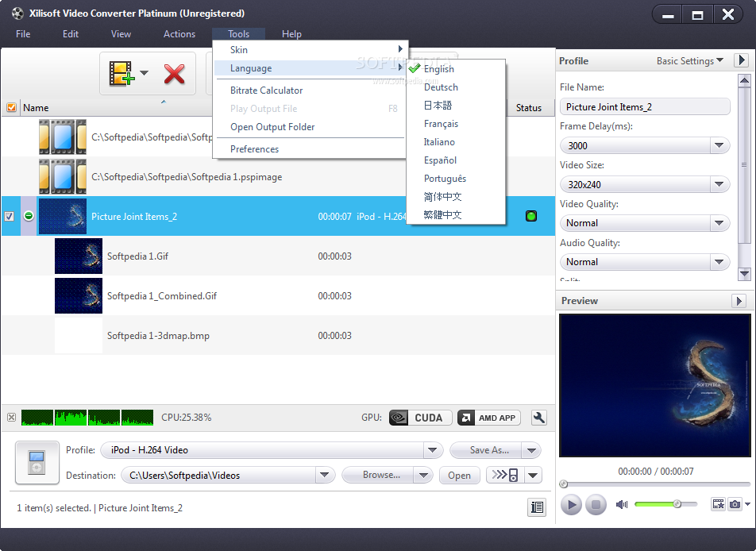Image resolution: width=756 pixels, height=551 pixels.
Task: Expand Frame Delay 3000 dropdown
Action: pos(719,145)
